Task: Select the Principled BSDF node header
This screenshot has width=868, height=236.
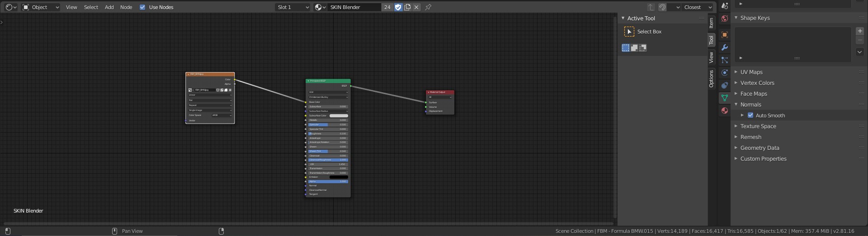Action: click(328, 81)
